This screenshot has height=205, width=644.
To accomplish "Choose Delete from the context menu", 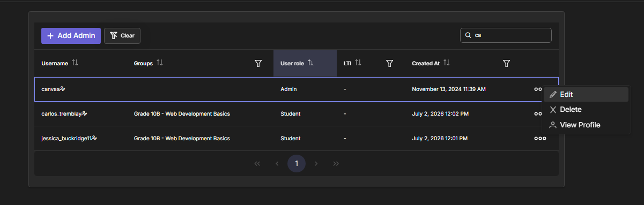I will [x=587, y=110].
